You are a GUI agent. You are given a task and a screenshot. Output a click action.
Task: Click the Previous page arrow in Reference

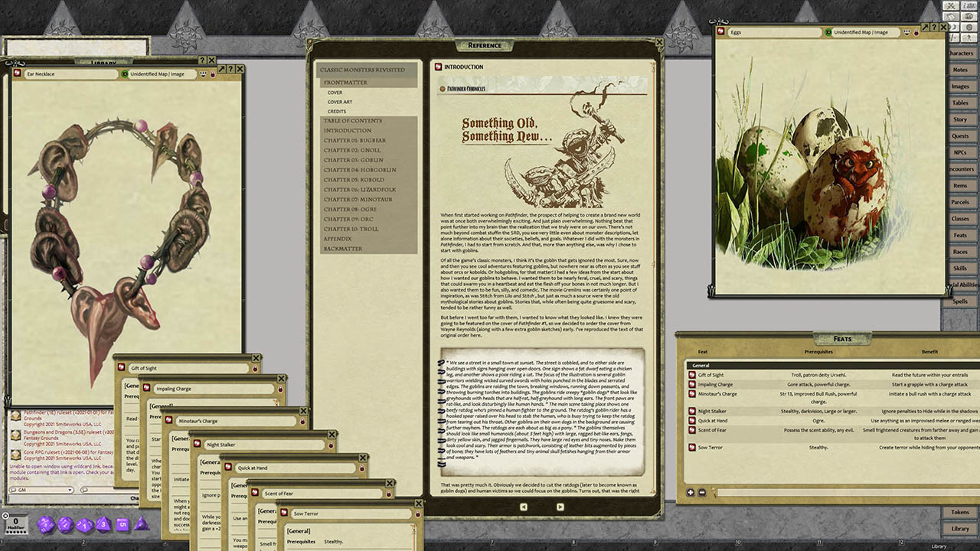524,507
